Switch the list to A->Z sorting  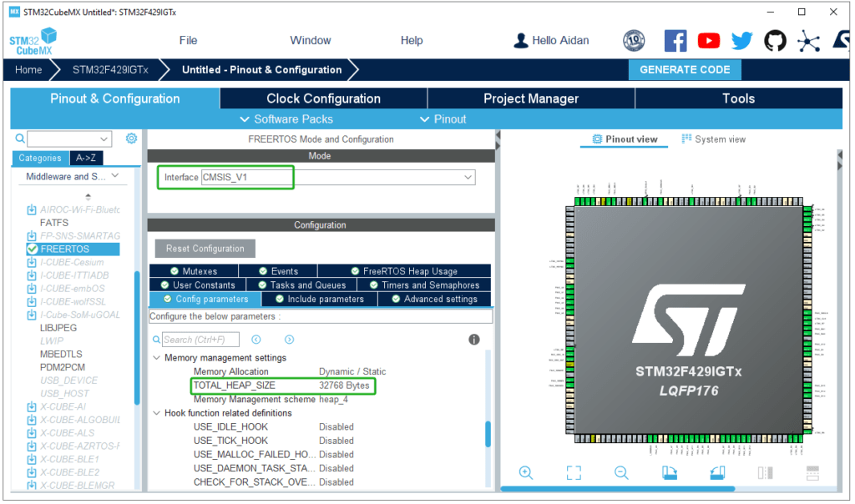(x=85, y=158)
